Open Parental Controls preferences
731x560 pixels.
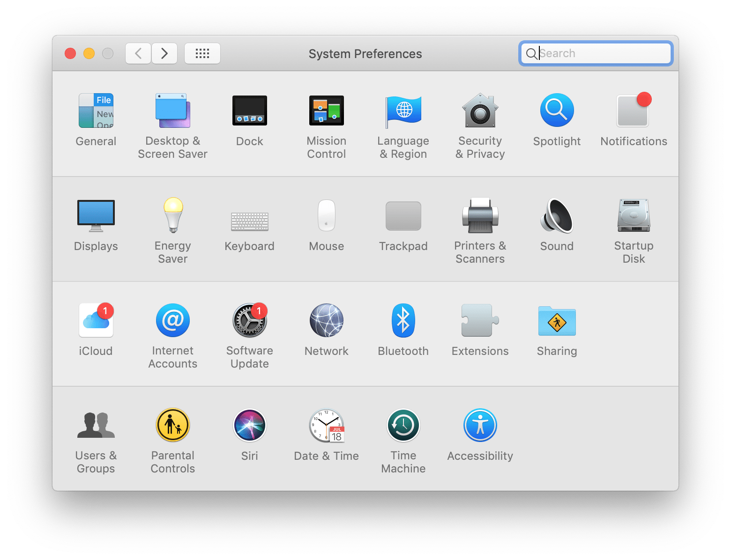pos(172,425)
